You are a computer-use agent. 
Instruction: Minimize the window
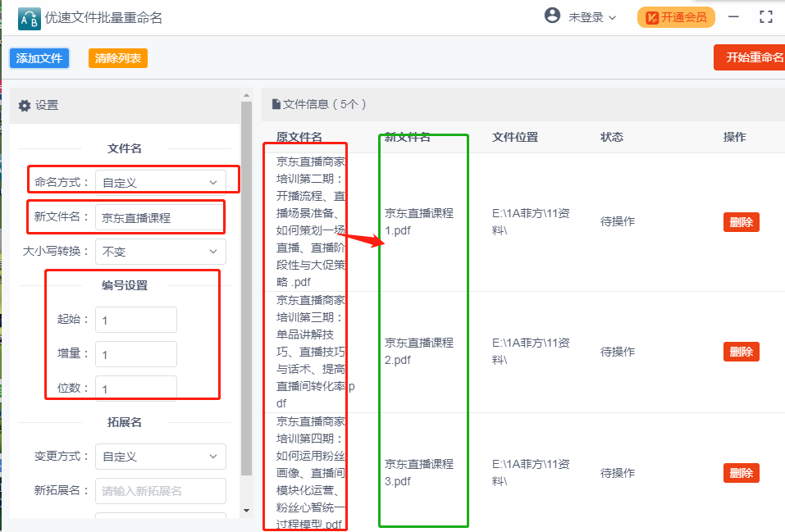(x=733, y=17)
